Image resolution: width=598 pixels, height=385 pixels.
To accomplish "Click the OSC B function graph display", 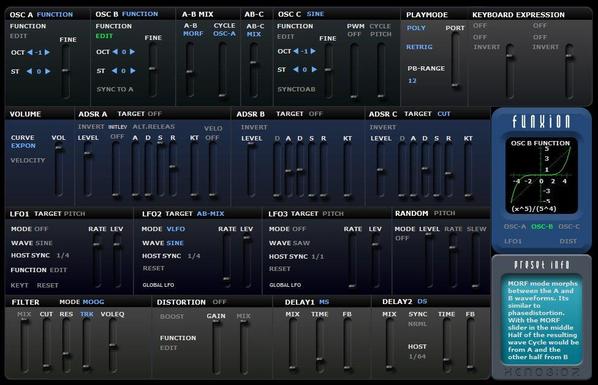I will (x=541, y=176).
